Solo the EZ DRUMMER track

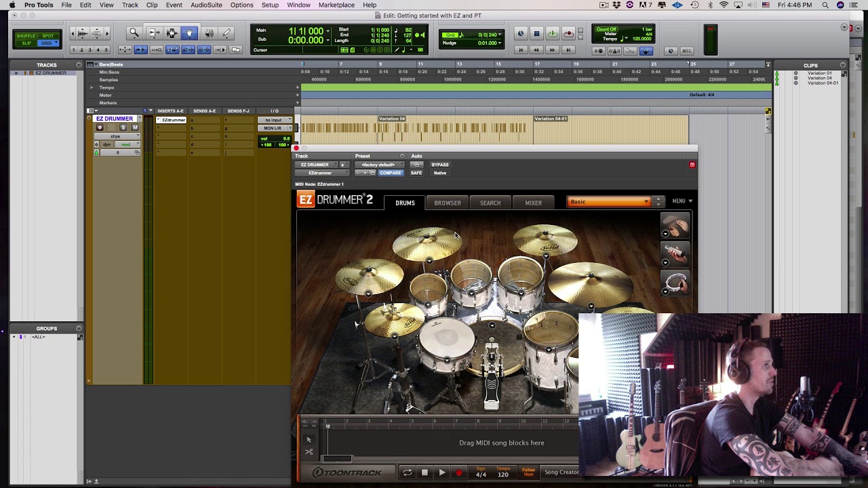[123, 127]
